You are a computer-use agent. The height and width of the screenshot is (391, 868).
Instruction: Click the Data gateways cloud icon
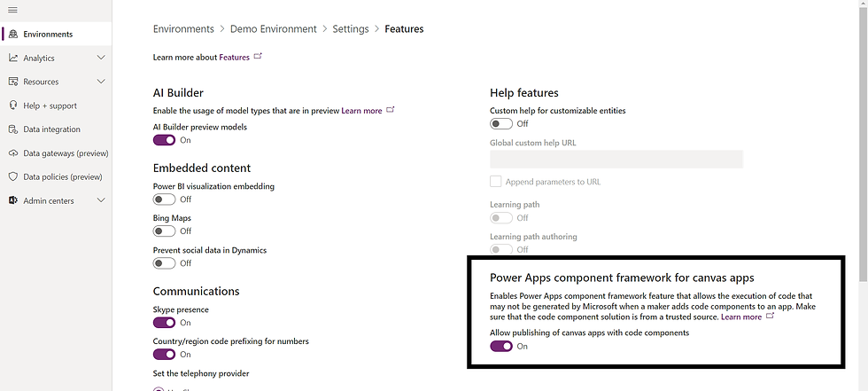pos(13,153)
